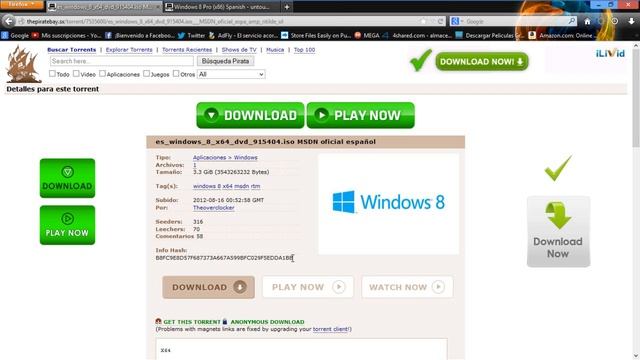
Task: Open the Top 100 link
Action: click(304, 50)
